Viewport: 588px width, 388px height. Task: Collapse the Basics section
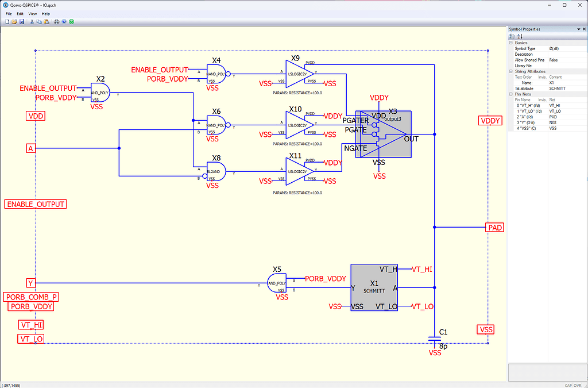(511, 43)
